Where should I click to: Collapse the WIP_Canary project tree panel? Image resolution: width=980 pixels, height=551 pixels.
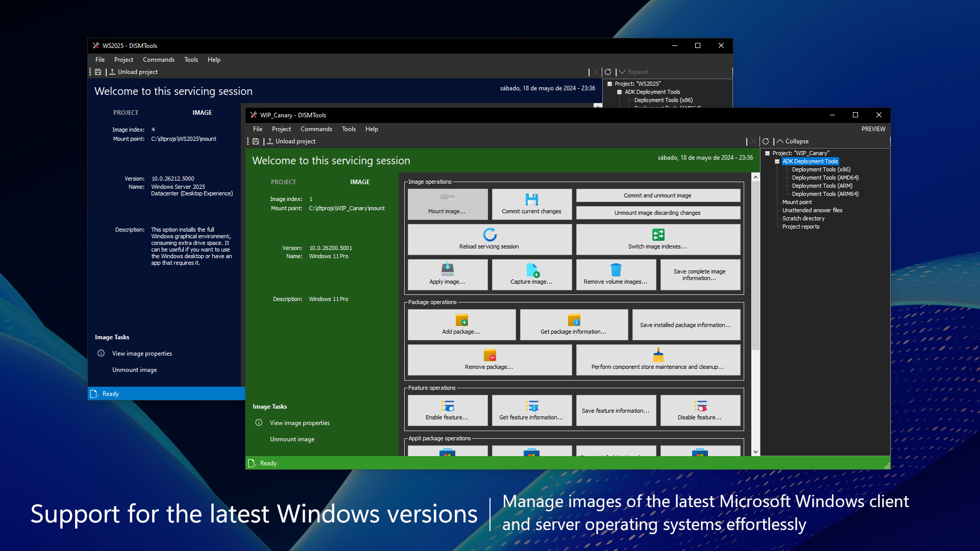793,141
